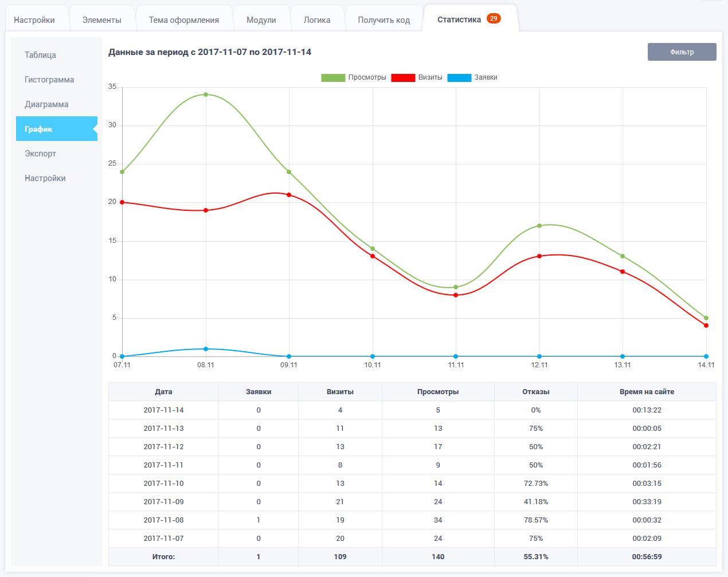
Task: Click the Отказы column header
Action: [x=535, y=392]
